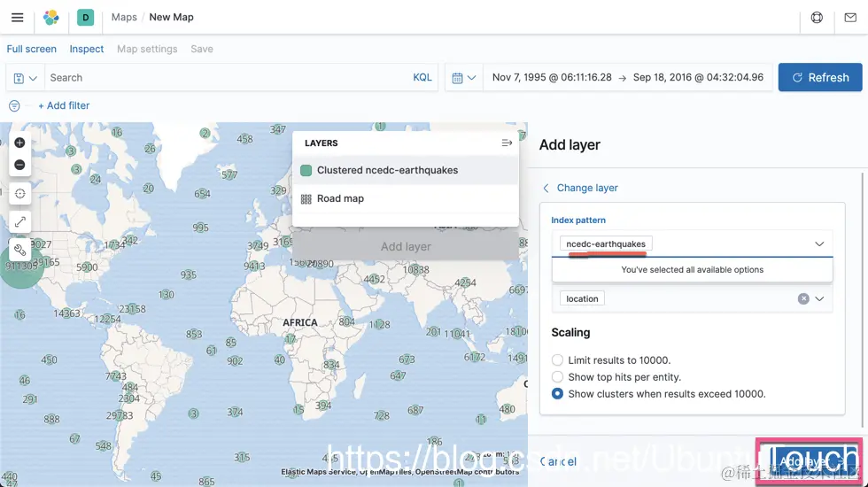Click the location field pill

coord(582,299)
